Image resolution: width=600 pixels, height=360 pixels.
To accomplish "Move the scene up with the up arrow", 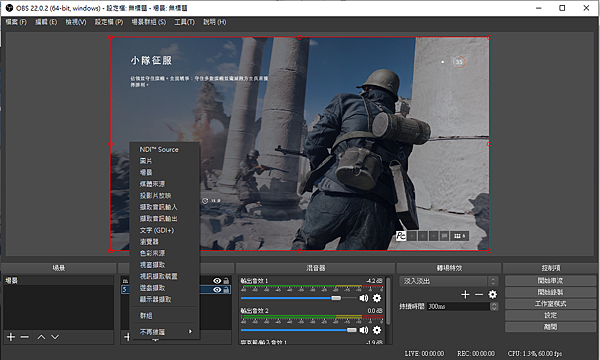I will [x=41, y=337].
